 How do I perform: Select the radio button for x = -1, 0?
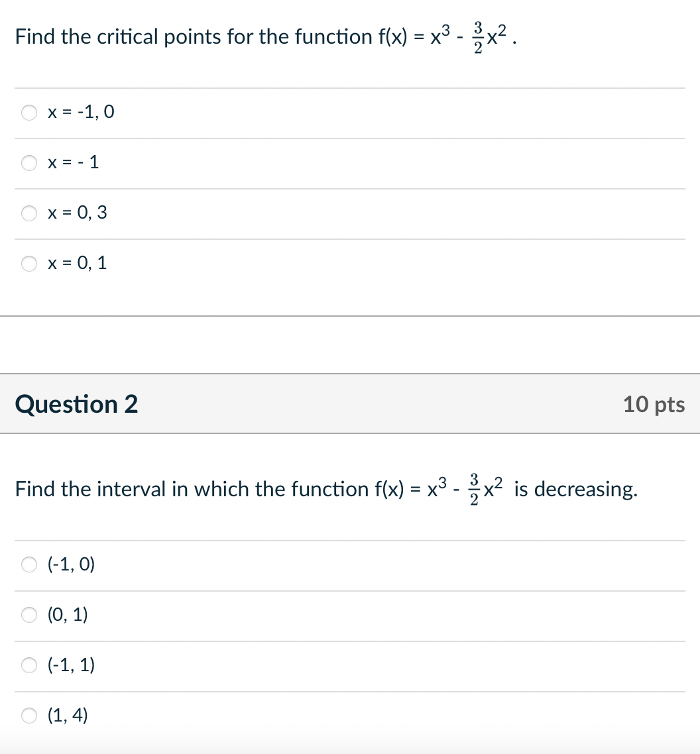coord(29,113)
